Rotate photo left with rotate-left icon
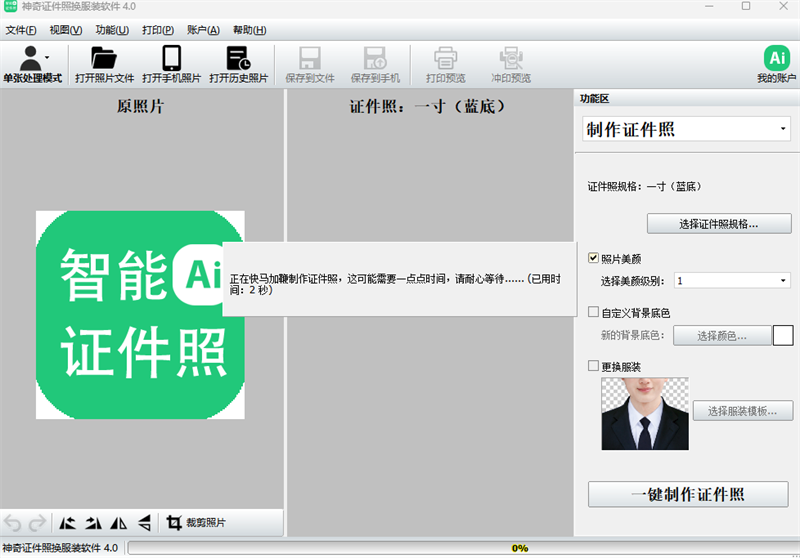 click(x=68, y=522)
